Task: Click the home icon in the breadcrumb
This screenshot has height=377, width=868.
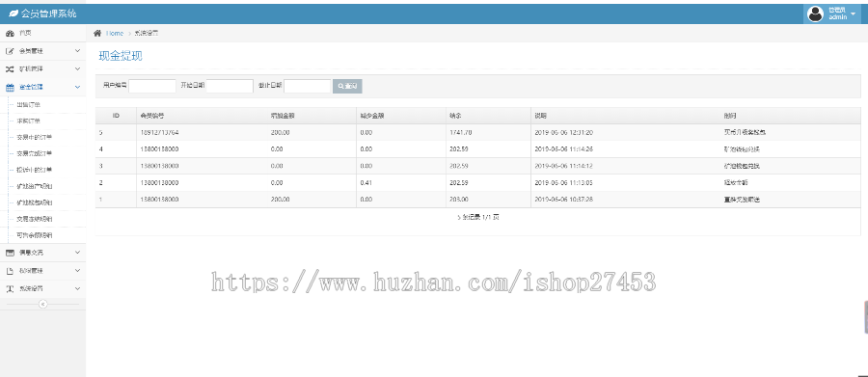Action: coord(97,33)
